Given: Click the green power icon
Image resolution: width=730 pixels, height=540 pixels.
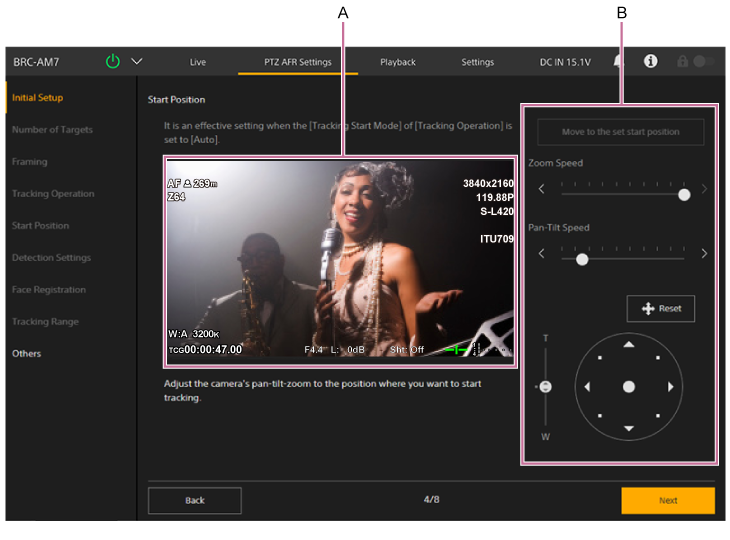Looking at the screenshot, I should coord(112,61).
